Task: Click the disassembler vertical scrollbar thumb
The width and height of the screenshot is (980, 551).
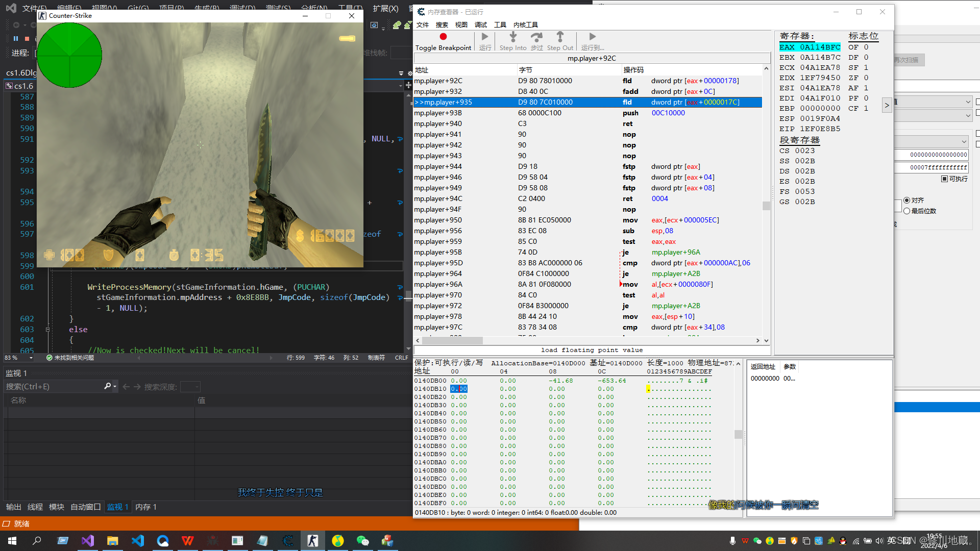Action: pyautogui.click(x=766, y=206)
